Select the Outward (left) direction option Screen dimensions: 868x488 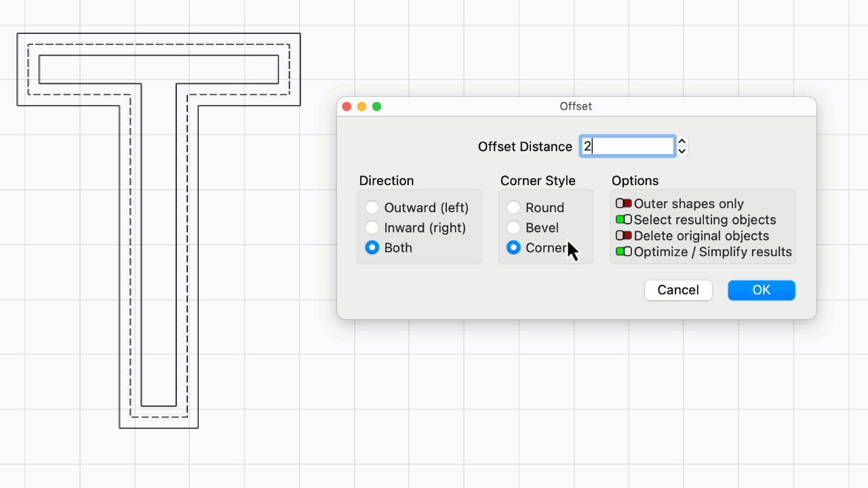click(372, 207)
